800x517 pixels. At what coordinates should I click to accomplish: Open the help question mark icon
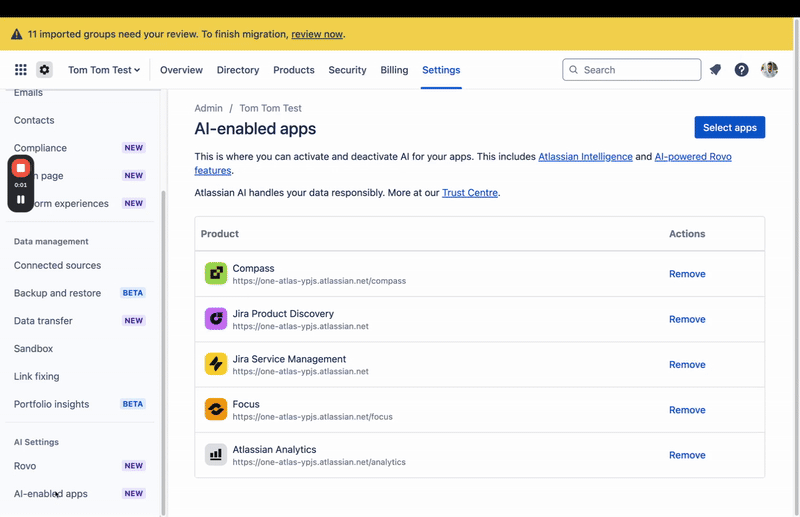point(741,70)
